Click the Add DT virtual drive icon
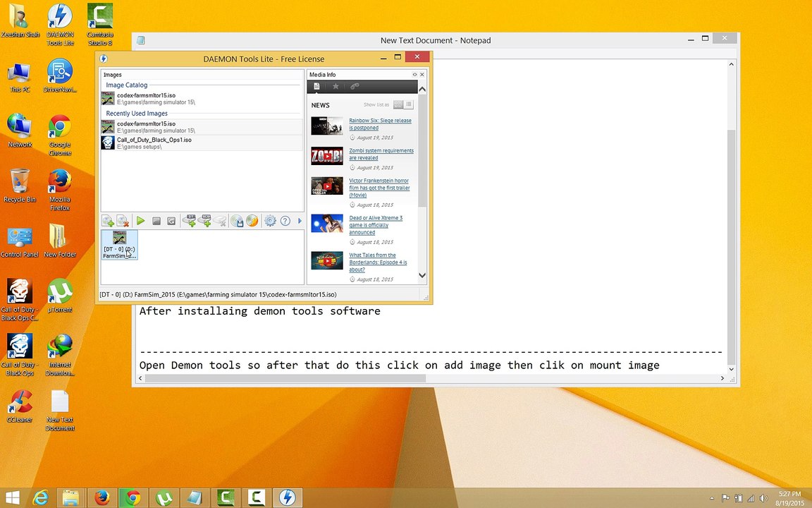Screen dimensions: 812x508 189,222
